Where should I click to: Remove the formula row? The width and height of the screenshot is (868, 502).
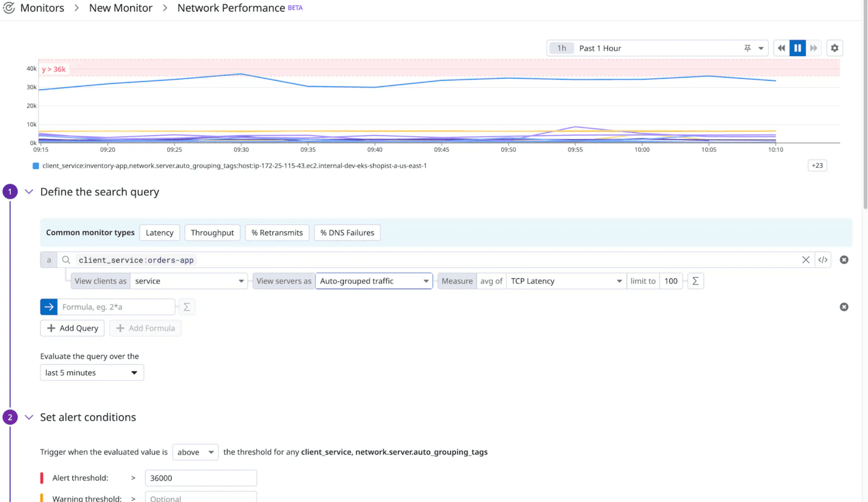(x=844, y=307)
